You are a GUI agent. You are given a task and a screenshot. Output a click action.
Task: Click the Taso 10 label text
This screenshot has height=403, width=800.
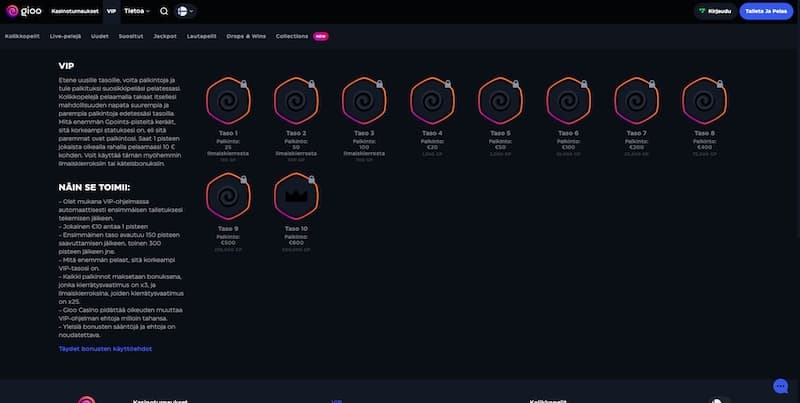pos(296,229)
